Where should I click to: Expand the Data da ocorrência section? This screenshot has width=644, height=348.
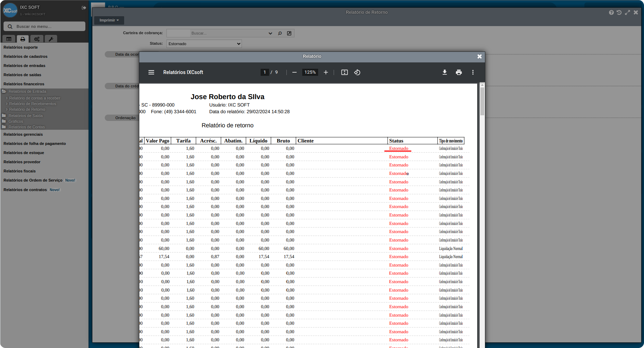point(122,54)
